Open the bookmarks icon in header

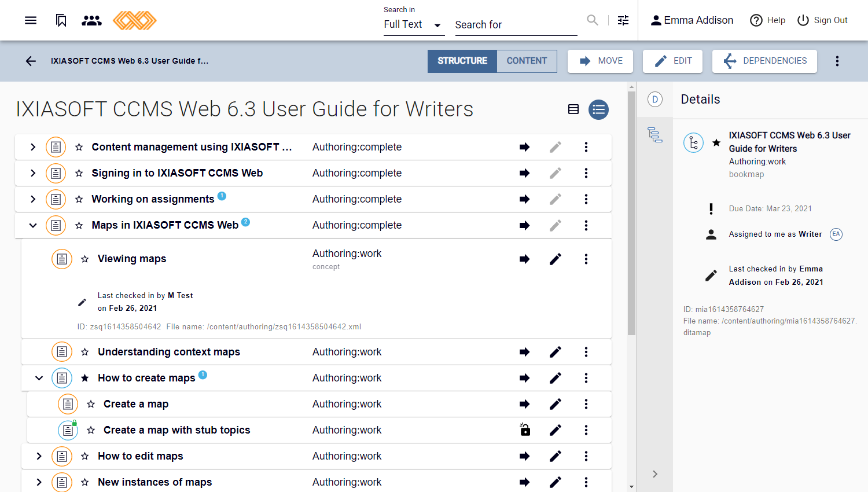[x=61, y=20]
